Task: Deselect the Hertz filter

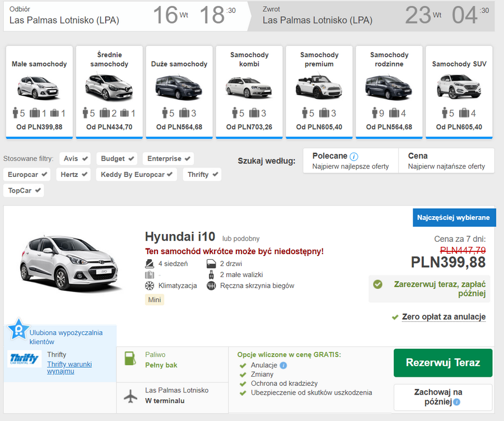Action: point(73,175)
